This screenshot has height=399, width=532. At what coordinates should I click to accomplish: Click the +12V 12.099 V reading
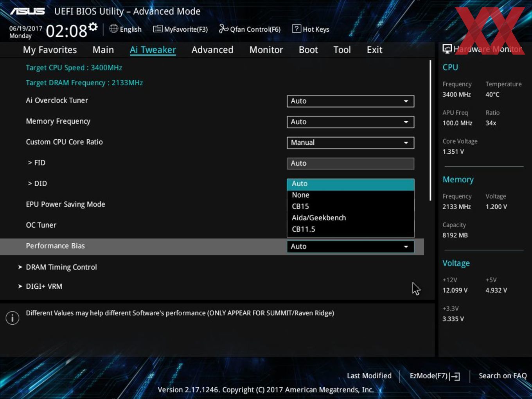coord(455,290)
